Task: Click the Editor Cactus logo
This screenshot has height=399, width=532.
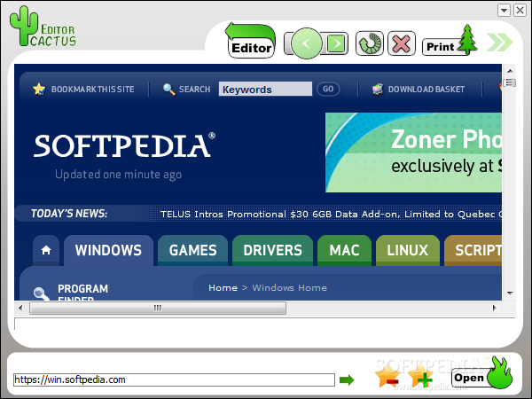Action: click(x=43, y=27)
